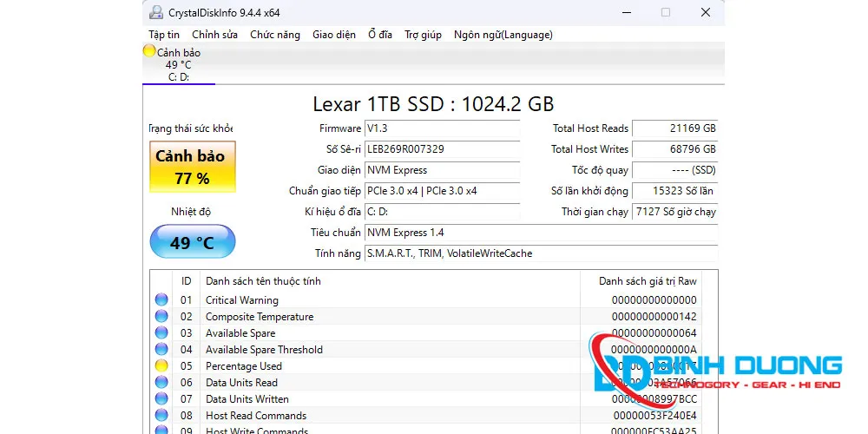The image size is (868, 434).
Task: Open the Trợ giúp menu
Action: [423, 35]
